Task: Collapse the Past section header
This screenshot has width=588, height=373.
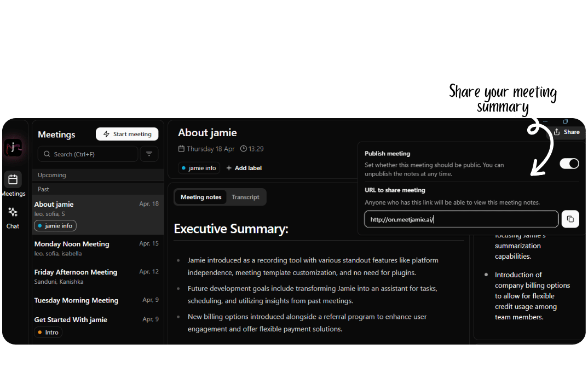Action: point(98,189)
